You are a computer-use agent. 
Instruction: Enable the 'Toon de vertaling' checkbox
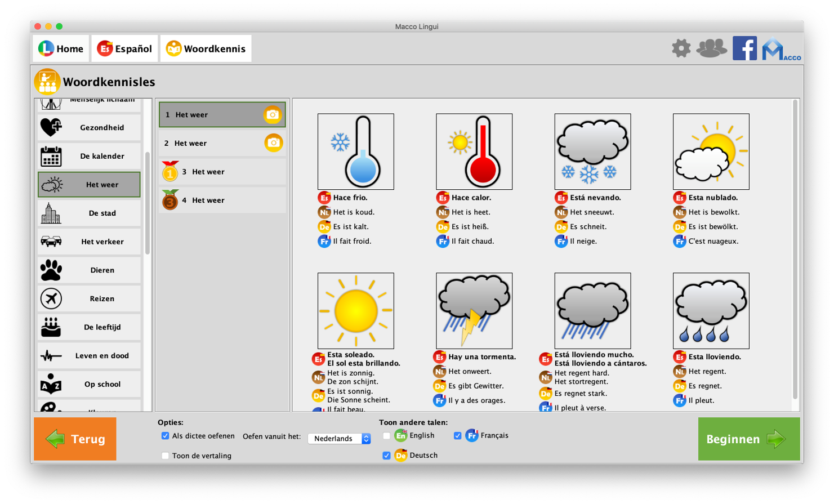(x=165, y=456)
